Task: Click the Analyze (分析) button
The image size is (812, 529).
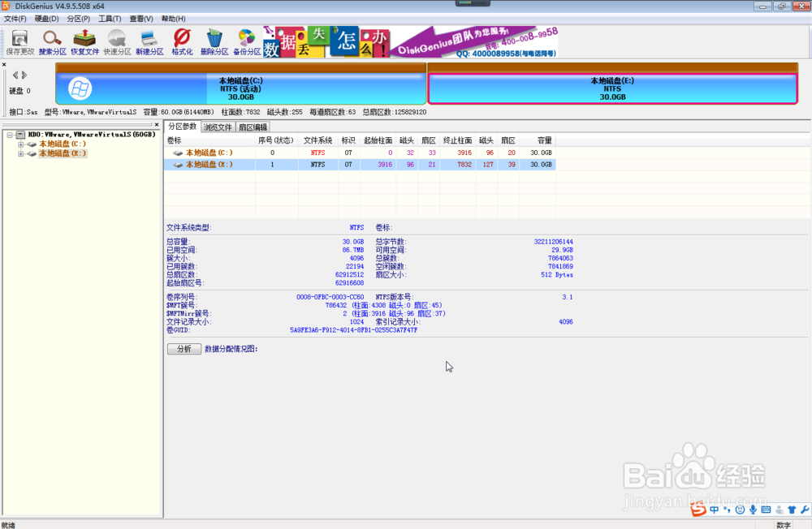Action: click(x=184, y=349)
